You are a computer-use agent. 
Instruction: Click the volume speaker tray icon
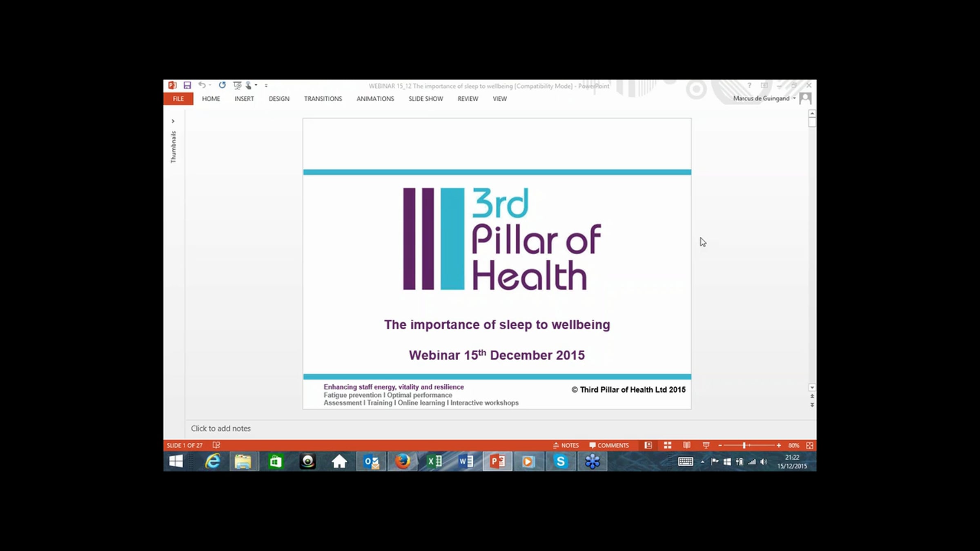point(764,462)
